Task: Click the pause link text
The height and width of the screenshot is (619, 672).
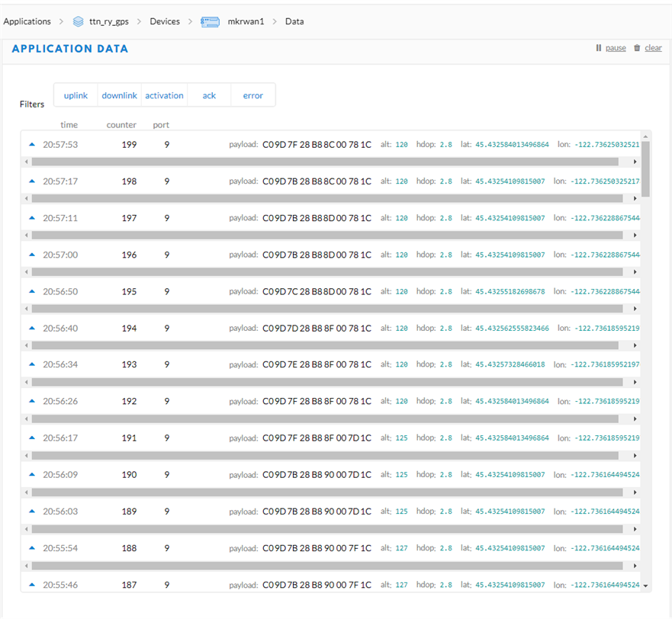Action: pyautogui.click(x=616, y=48)
